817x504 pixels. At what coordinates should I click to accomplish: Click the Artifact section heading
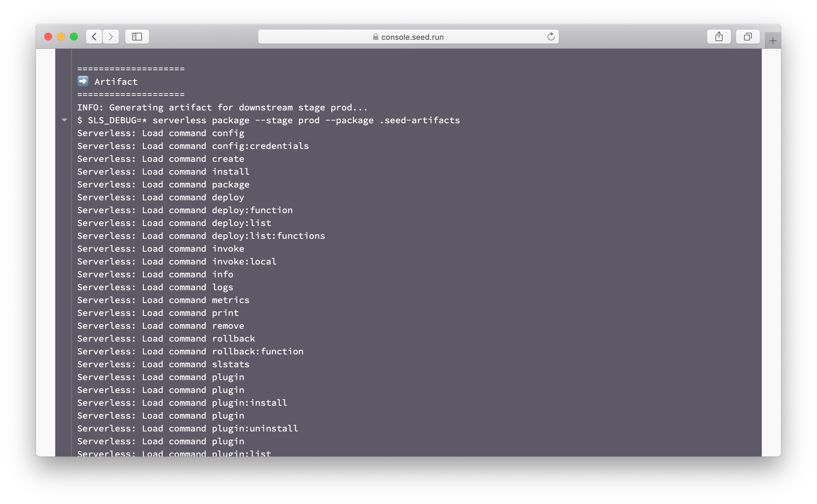pos(116,82)
